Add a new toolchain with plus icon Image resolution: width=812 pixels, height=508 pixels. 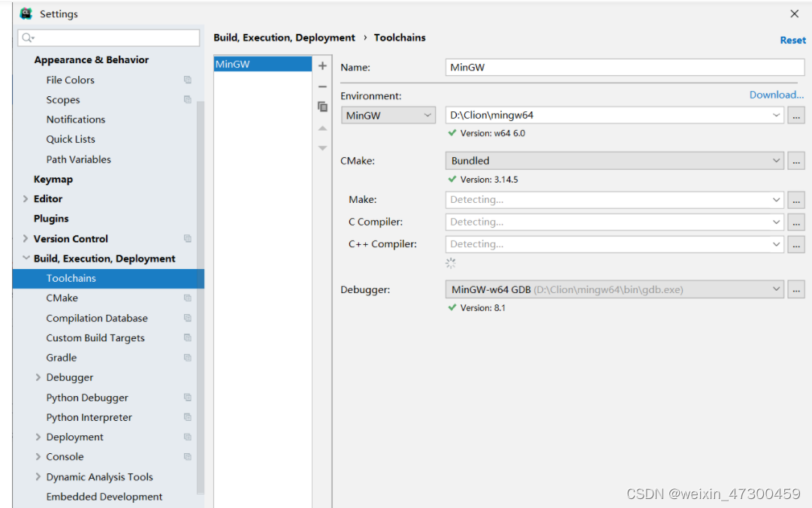322,66
